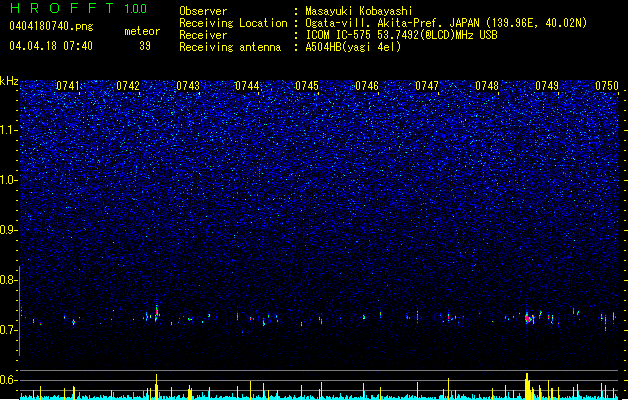Click the meteor count value 39
Viewport: 629px width, 400px height.
pyautogui.click(x=145, y=46)
